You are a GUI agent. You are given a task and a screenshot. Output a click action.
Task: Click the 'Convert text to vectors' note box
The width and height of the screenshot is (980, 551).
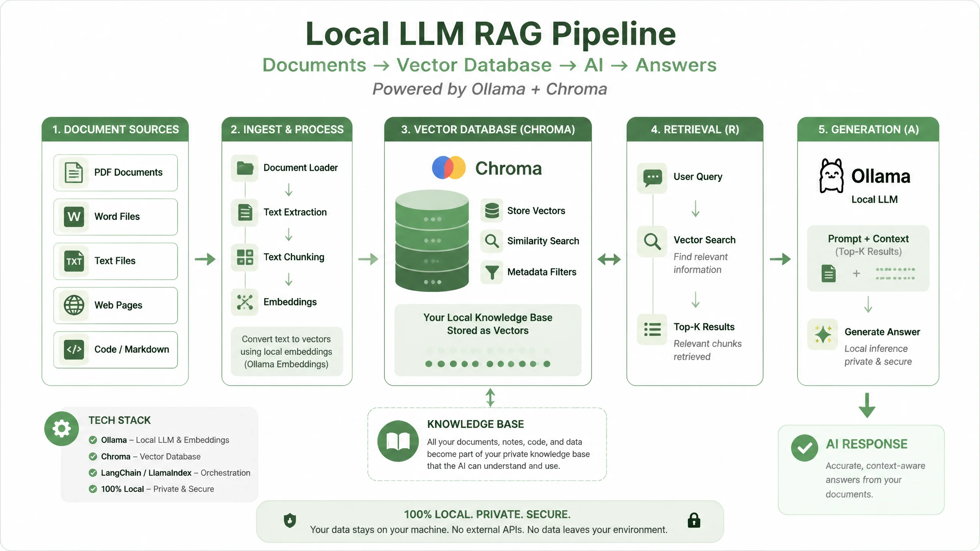(287, 351)
